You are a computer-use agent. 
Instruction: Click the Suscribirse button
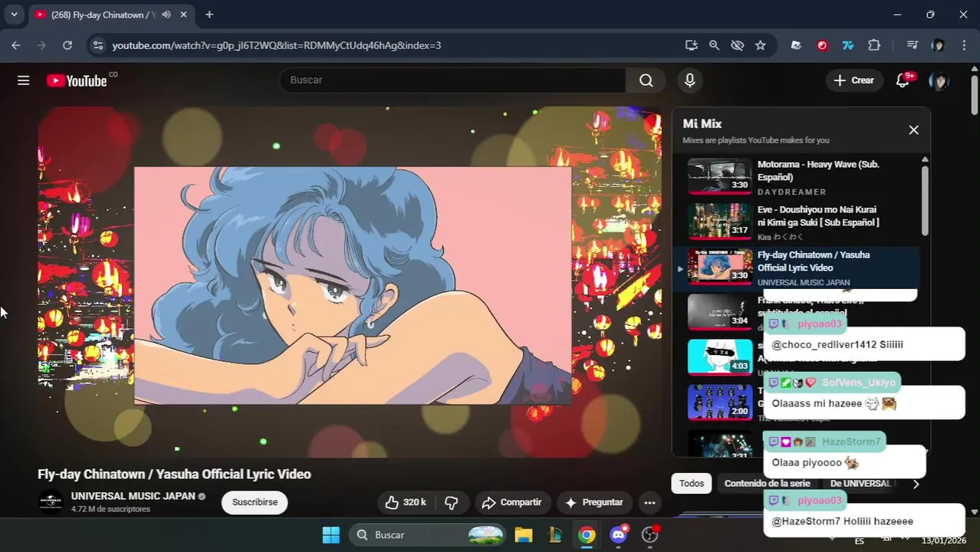tap(255, 502)
